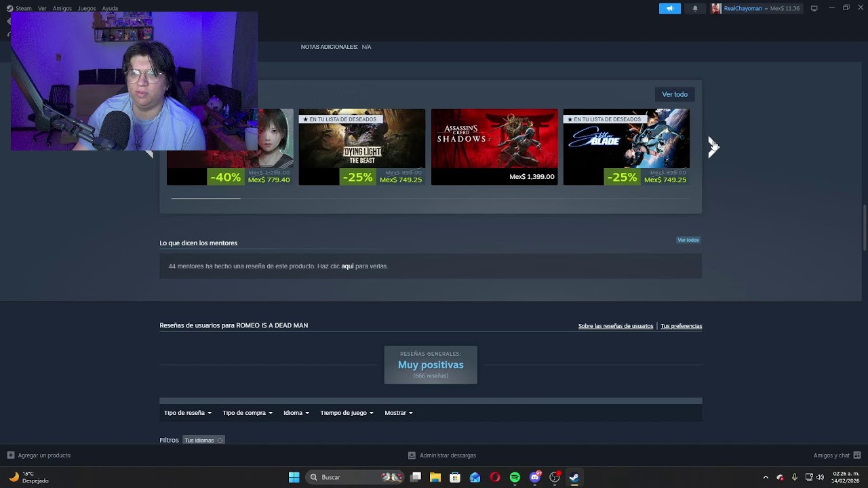Open the Juegos menu

[87, 8]
